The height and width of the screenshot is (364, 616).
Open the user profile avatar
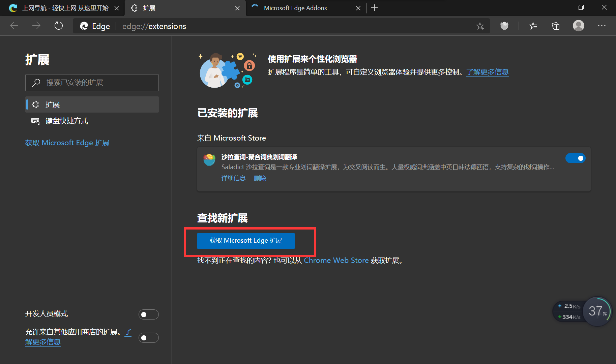click(x=579, y=26)
